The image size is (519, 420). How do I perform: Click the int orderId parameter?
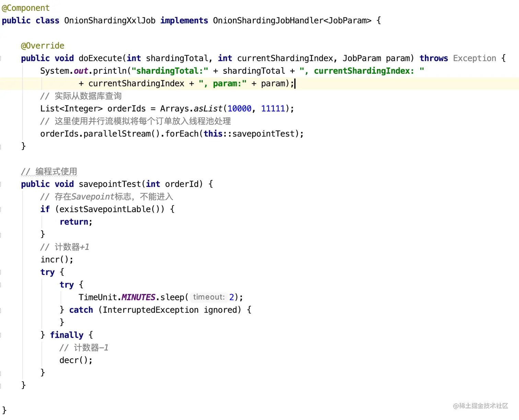(172, 184)
